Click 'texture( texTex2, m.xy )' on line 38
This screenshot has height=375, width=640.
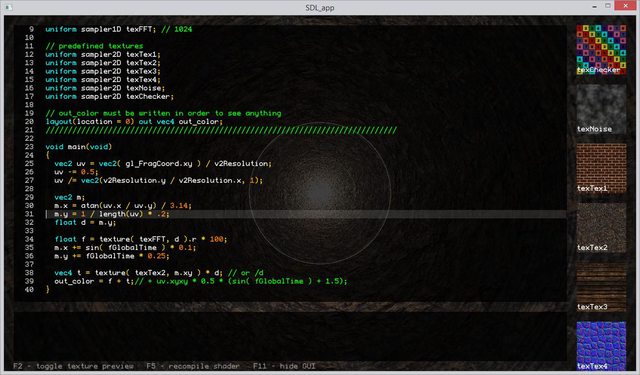(148, 273)
